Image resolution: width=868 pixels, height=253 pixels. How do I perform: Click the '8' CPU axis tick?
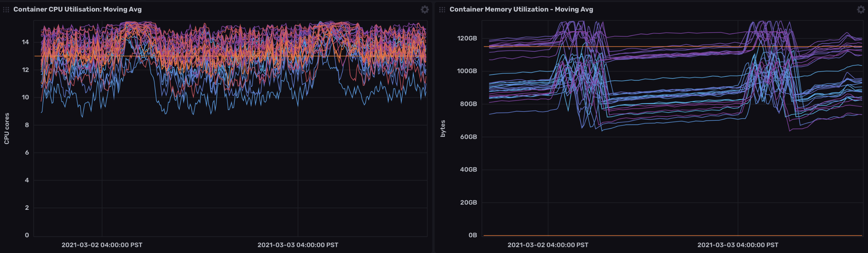pos(27,125)
